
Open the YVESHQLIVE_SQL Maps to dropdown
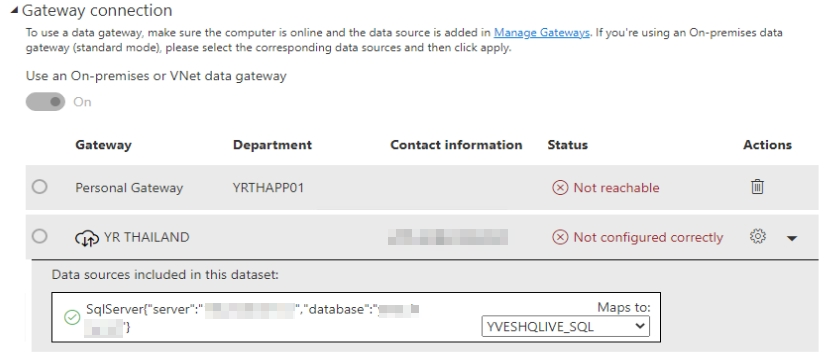[565, 326]
